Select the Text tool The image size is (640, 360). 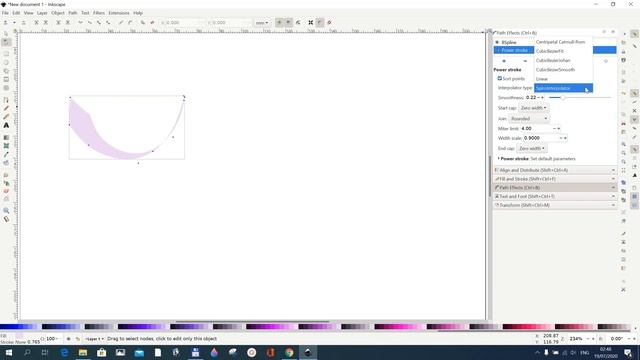point(6,125)
